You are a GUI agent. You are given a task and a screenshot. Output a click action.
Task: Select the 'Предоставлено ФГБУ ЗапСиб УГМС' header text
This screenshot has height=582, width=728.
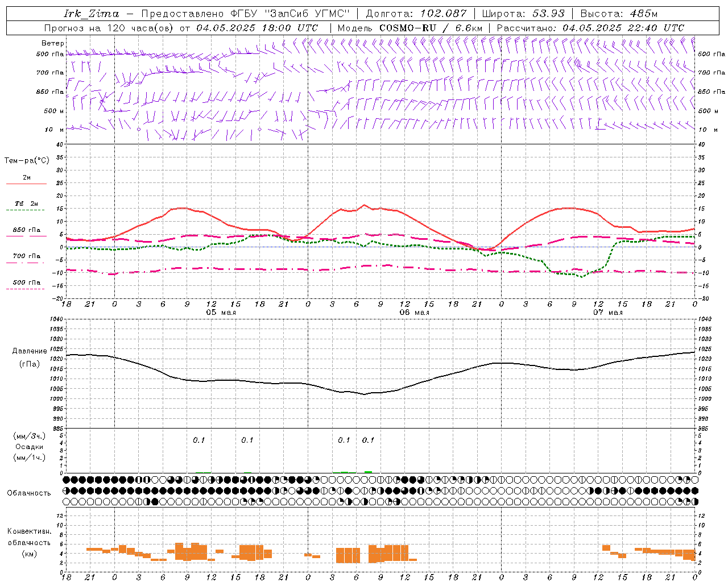tap(247, 14)
